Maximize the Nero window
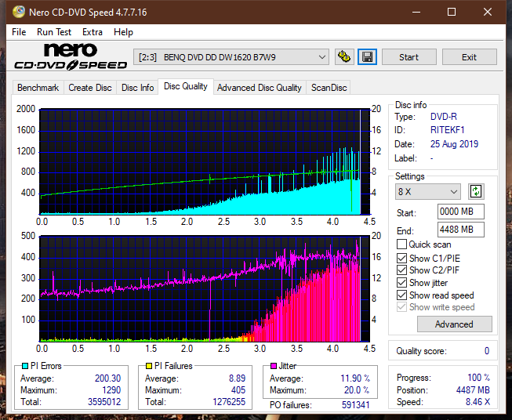The height and width of the screenshot is (420, 512). click(452, 12)
